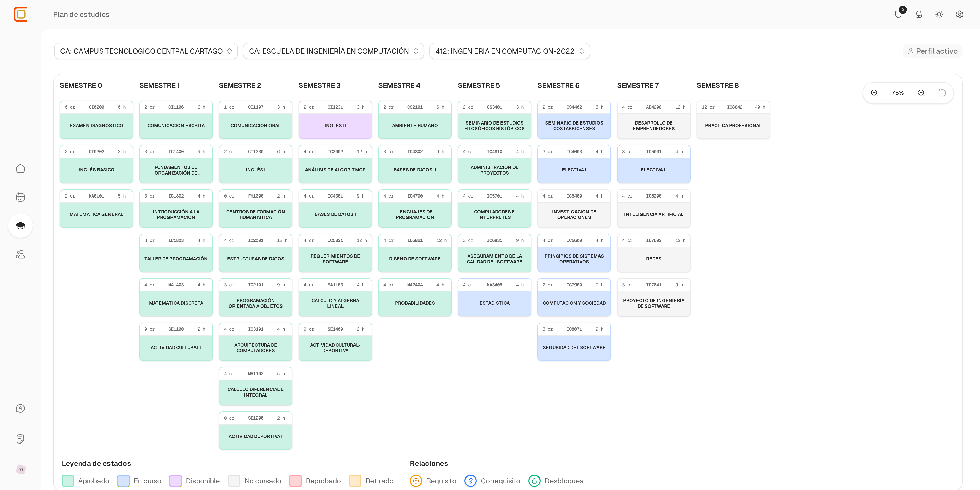Select the ANÁLISIS DE ALGORITMOS course card

point(335,164)
